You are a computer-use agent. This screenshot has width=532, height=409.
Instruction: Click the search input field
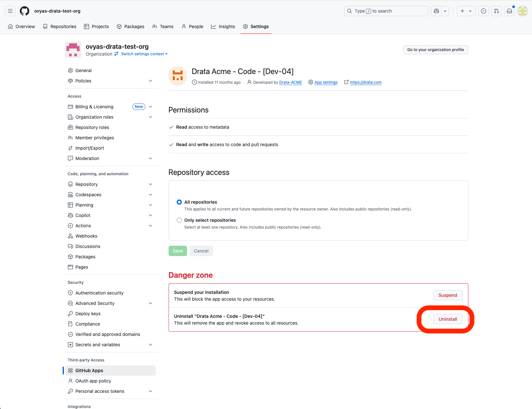(386, 11)
